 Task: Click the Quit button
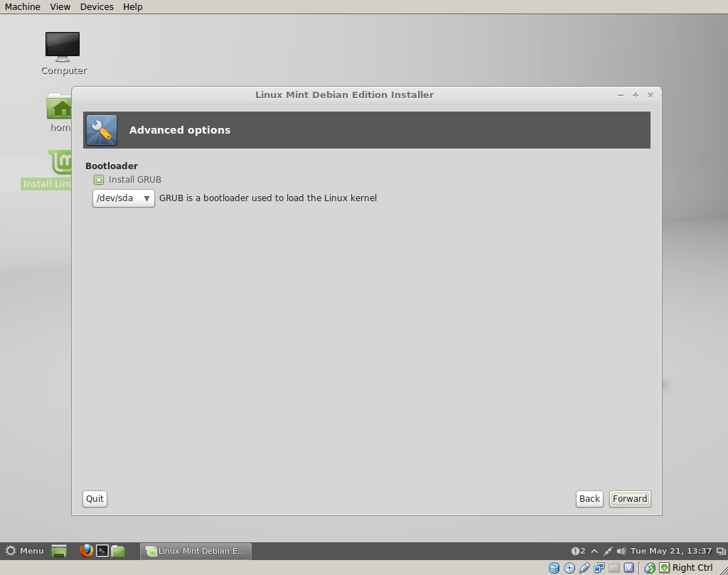coord(94,498)
